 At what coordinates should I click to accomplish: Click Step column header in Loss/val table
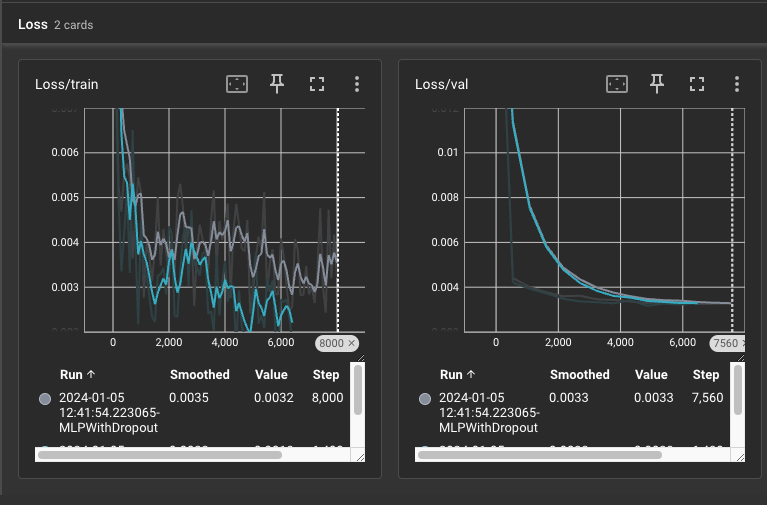click(706, 375)
